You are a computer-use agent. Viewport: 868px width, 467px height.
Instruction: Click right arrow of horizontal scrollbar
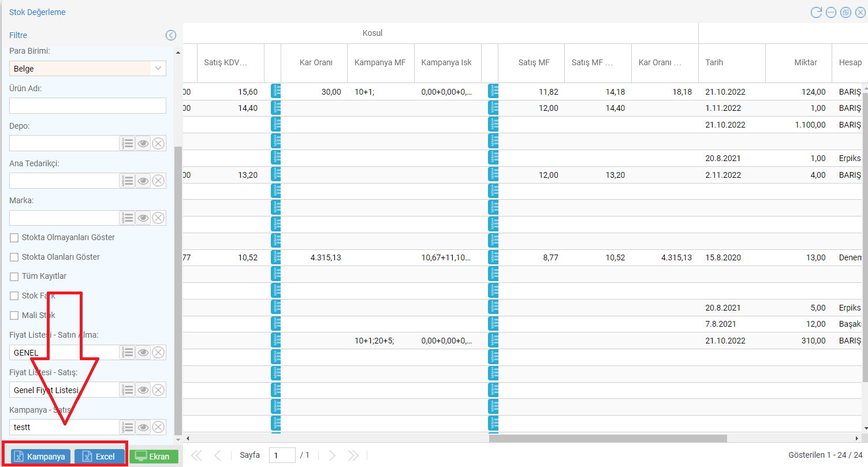(857, 438)
